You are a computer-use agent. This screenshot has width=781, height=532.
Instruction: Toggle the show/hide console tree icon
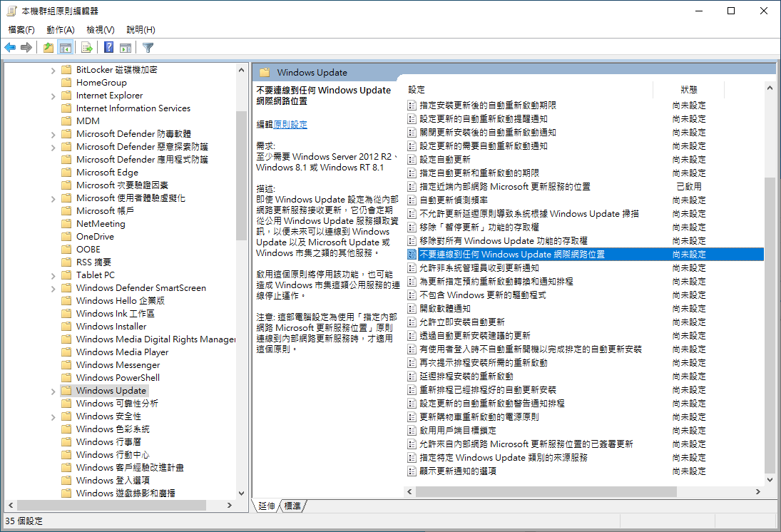65,47
